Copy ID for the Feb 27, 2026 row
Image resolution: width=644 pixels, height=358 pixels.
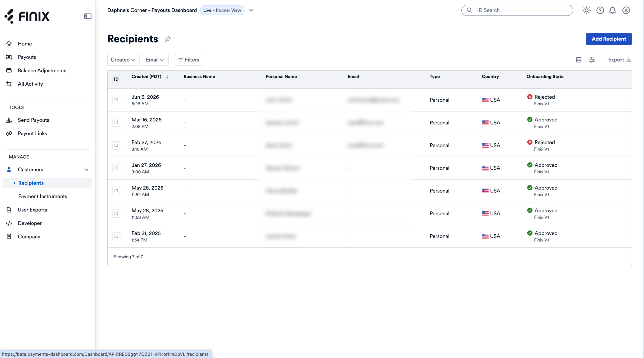116,146
